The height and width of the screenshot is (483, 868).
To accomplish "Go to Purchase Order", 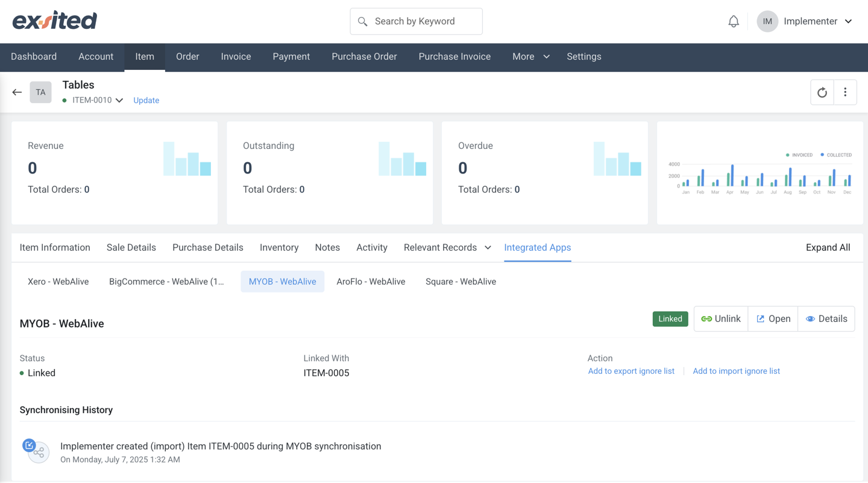I will coord(364,57).
